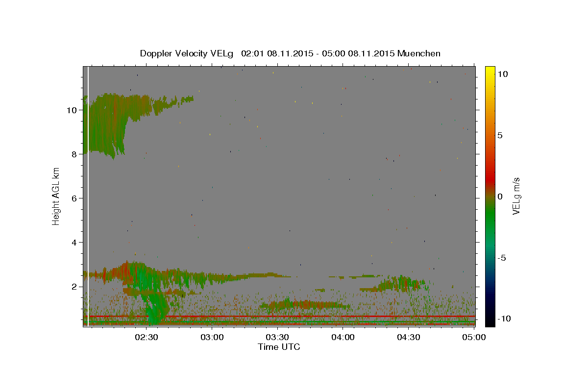Viewport: 588px width, 392px height.
Task: Pick the black bottom of the colorbar
Action: click(x=490, y=322)
